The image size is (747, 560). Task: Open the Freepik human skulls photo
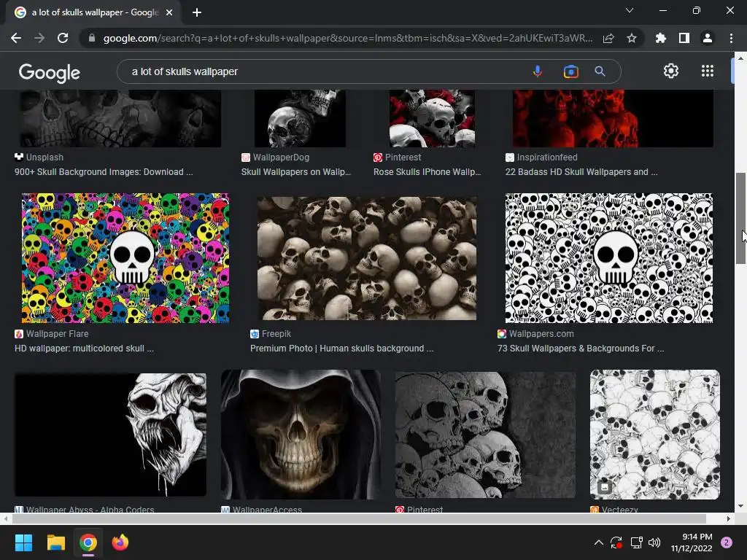click(366, 258)
